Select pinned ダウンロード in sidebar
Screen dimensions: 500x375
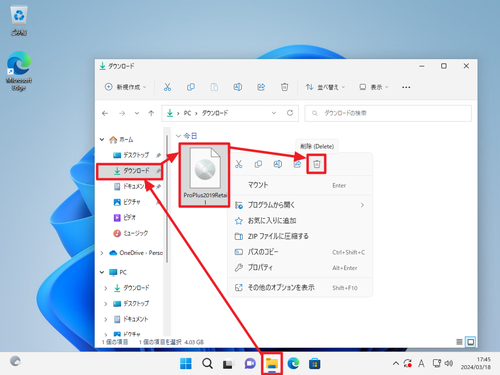click(x=129, y=171)
